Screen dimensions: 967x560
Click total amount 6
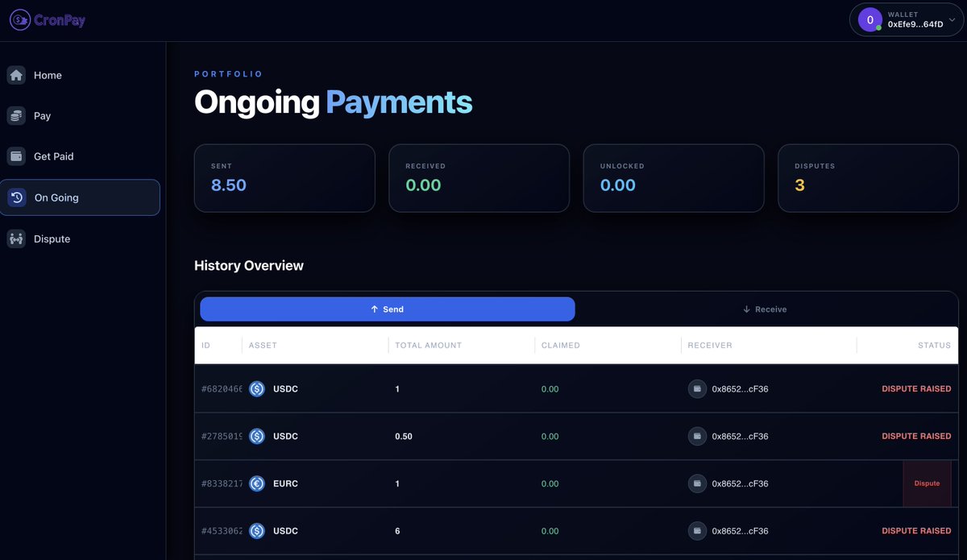397,531
